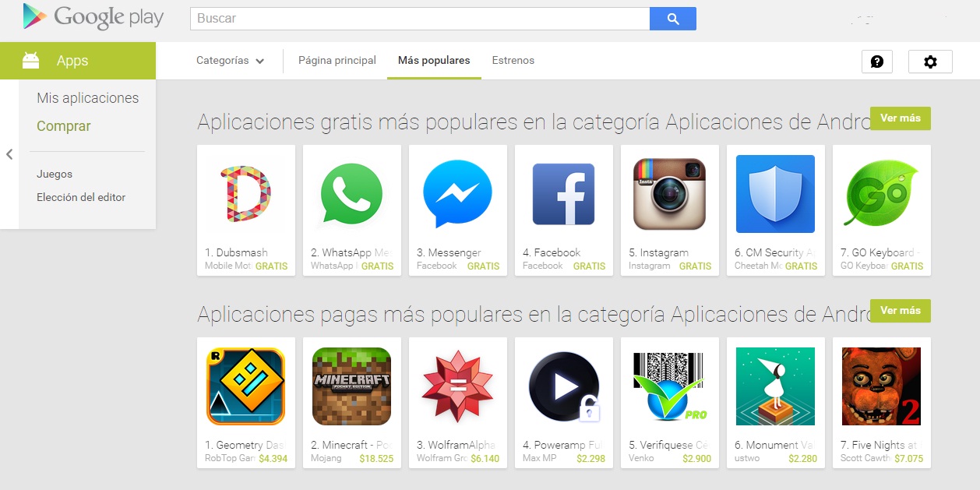Image resolution: width=980 pixels, height=490 pixels.
Task: Open the Dubsmash app icon
Action: (x=245, y=194)
